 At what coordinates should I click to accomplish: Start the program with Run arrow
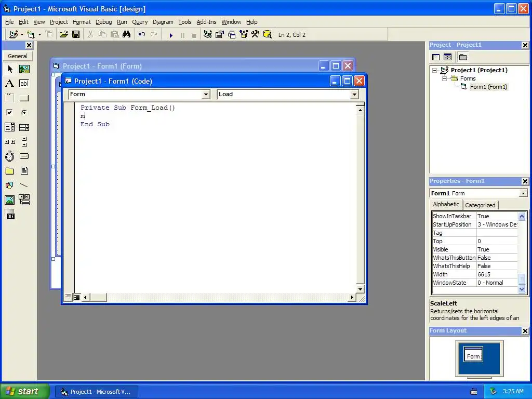point(171,35)
